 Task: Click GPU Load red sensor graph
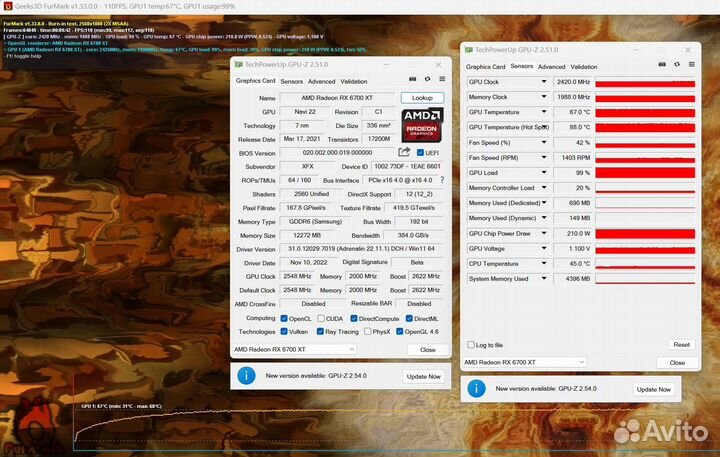coord(645,173)
